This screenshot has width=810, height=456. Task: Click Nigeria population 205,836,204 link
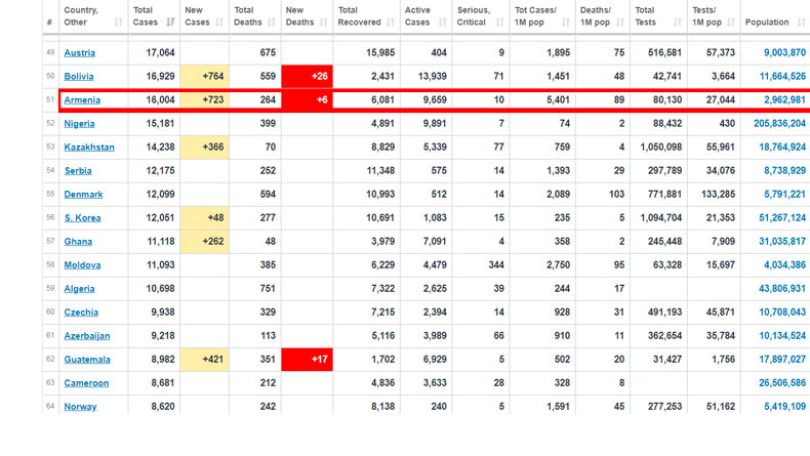point(780,123)
